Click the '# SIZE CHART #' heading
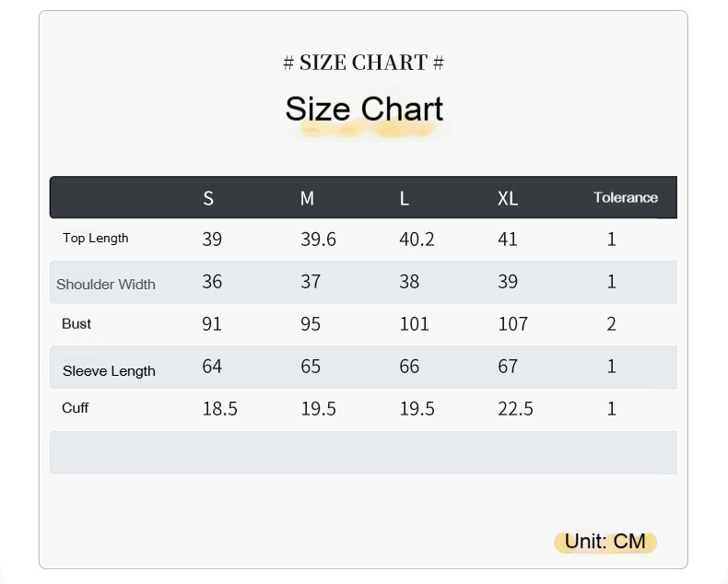Image resolution: width=728 pixels, height=584 pixels. [363, 63]
